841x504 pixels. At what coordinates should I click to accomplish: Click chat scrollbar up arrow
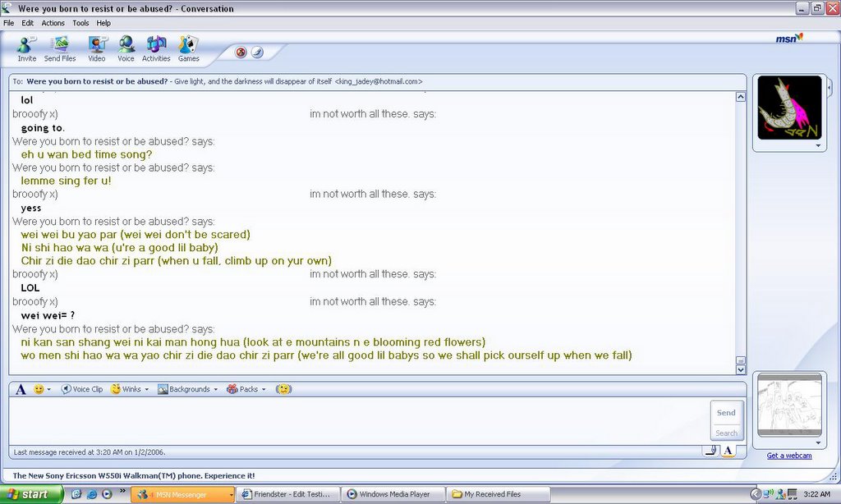click(741, 97)
